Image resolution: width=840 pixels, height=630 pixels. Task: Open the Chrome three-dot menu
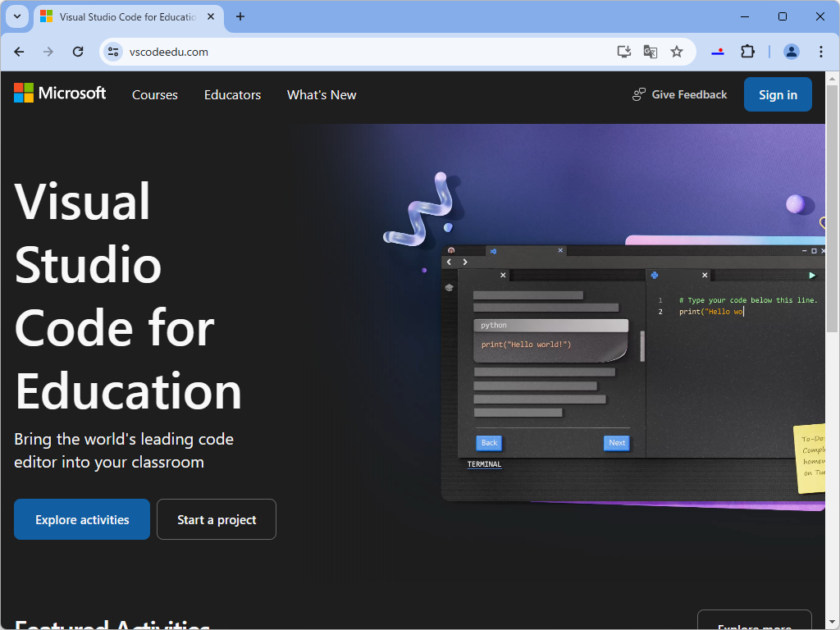coord(821,51)
